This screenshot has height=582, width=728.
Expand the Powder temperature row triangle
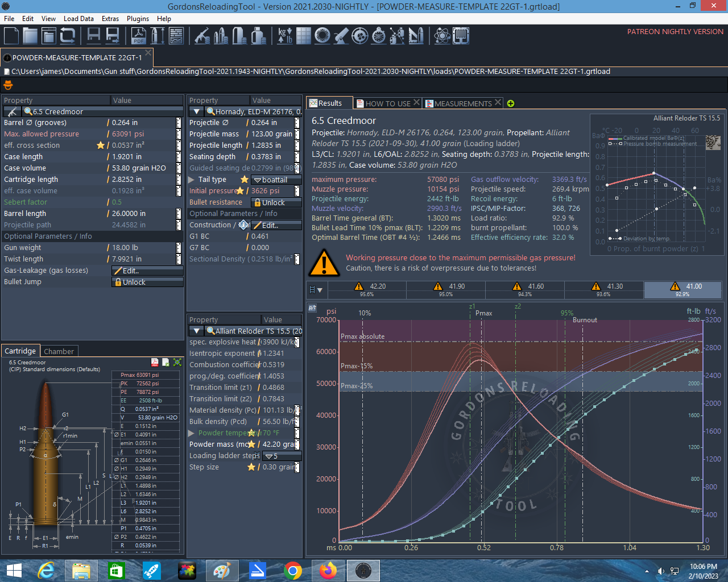point(192,433)
